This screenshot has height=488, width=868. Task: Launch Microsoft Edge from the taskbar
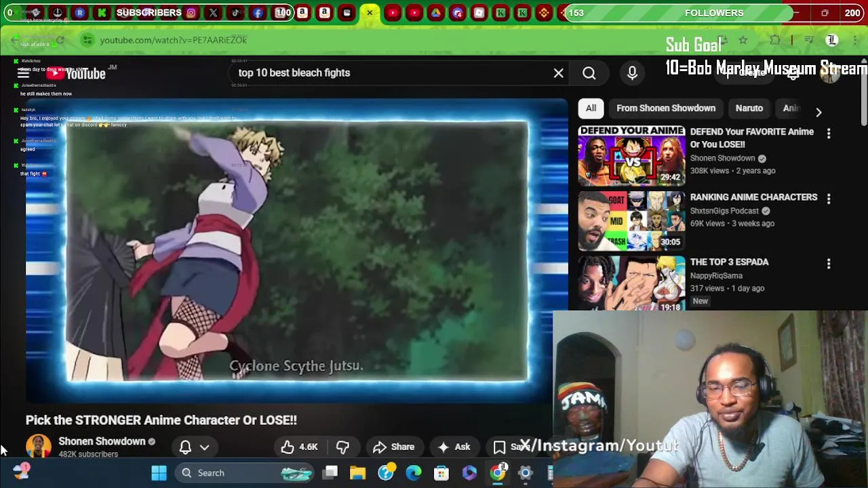[413, 472]
